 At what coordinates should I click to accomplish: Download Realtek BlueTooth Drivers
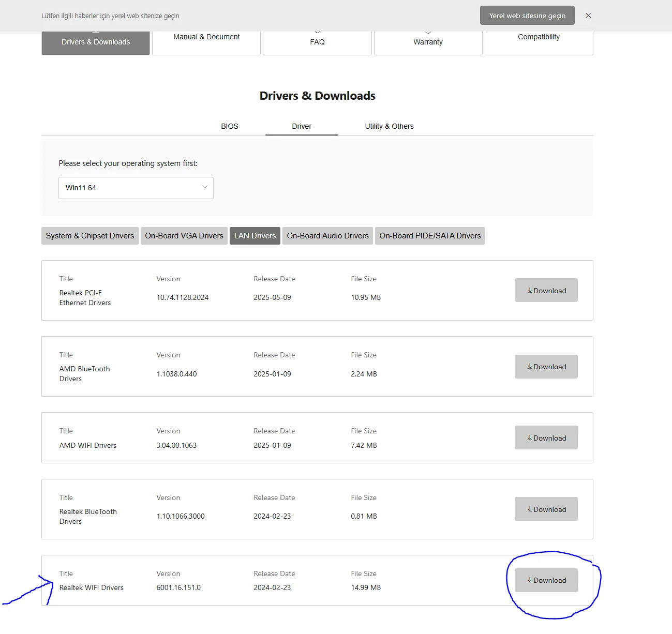546,509
